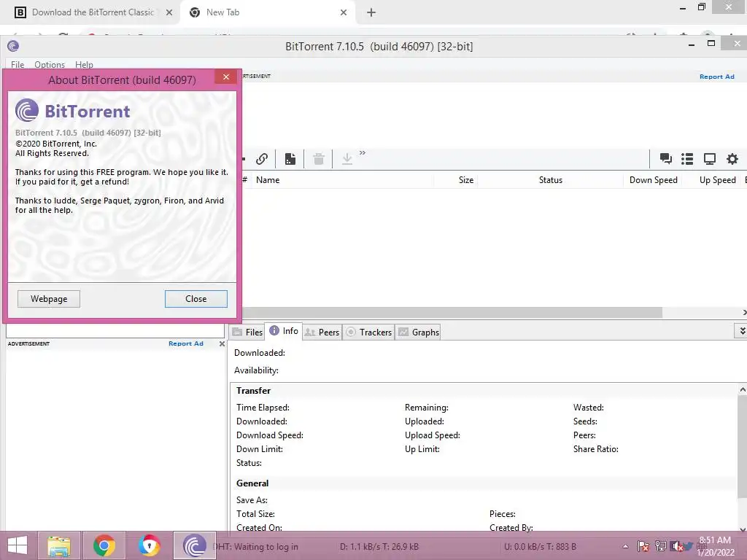Open the secure browser taskbar icon
747x560 pixels.
pyautogui.click(x=149, y=545)
